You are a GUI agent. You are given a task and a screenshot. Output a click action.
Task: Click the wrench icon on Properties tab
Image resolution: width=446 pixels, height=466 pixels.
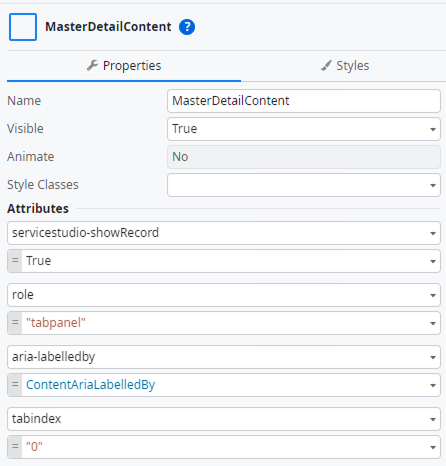[92, 65]
